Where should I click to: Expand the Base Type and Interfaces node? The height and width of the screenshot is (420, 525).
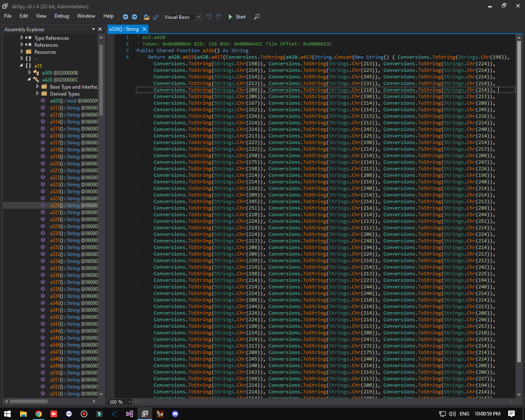coord(37,87)
